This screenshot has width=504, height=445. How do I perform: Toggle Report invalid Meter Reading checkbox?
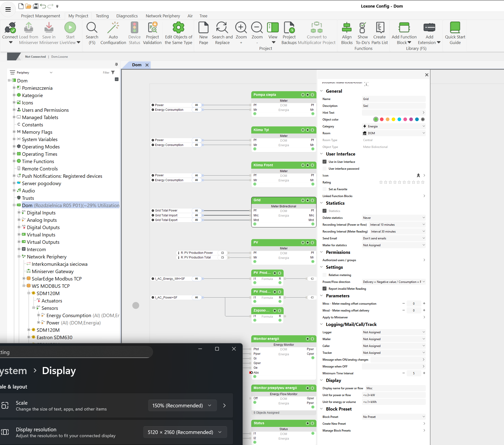[325, 289]
